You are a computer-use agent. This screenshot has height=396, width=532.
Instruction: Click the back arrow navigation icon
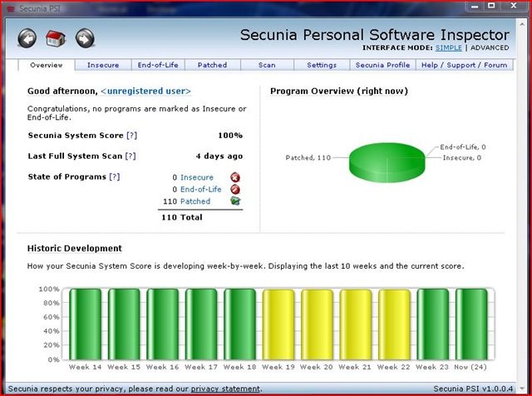pyautogui.click(x=27, y=38)
